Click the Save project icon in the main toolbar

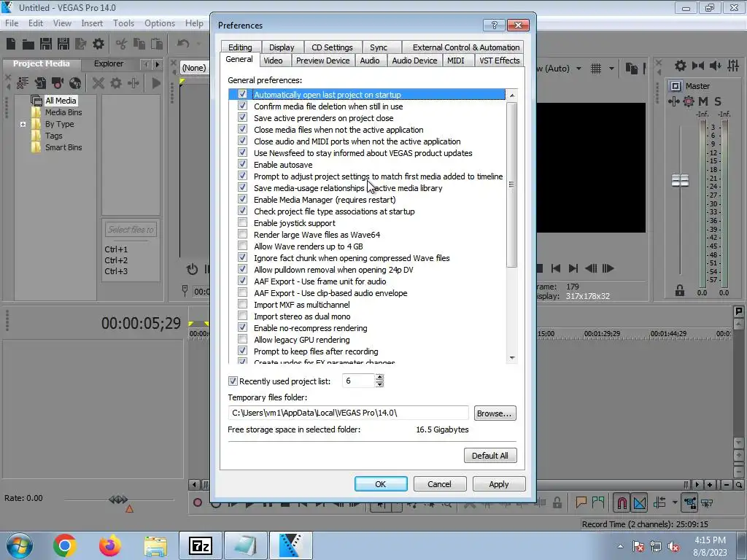point(46,44)
